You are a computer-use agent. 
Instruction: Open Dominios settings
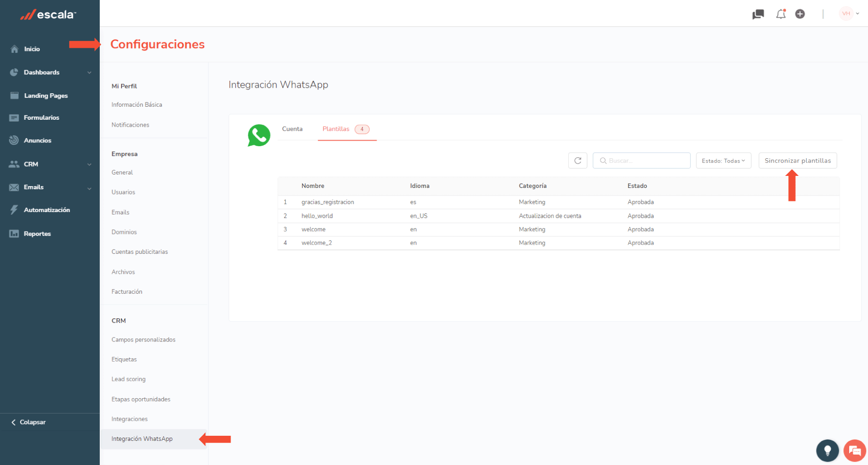tap(124, 232)
